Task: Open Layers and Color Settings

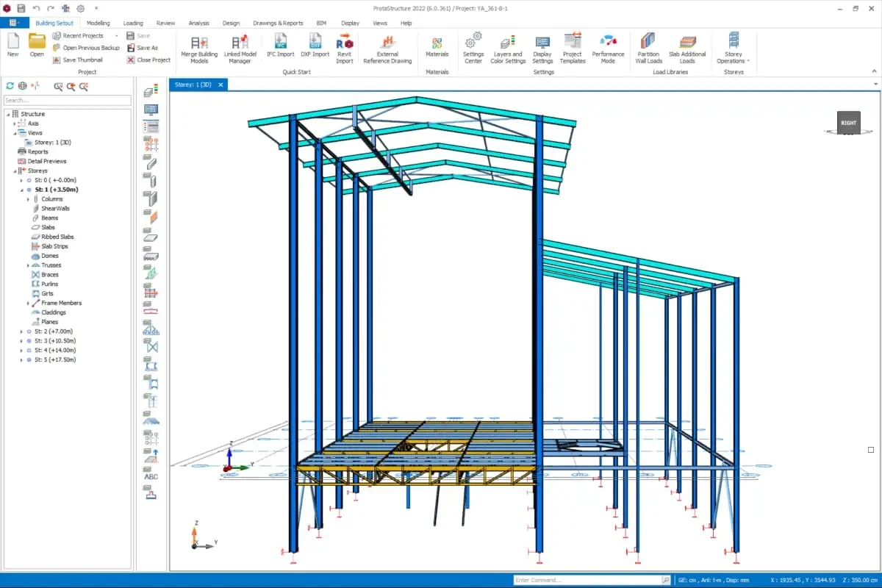Action: (x=508, y=48)
